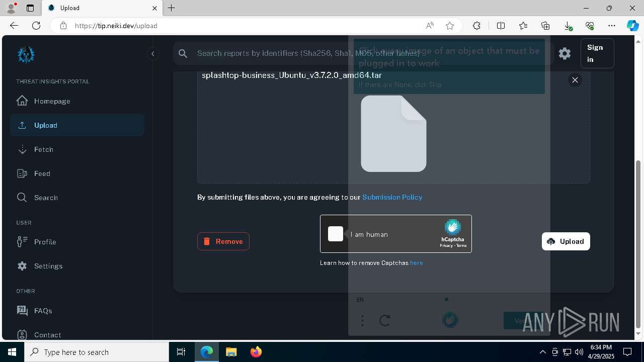The image size is (644, 362).
Task: Open the Favorites list icon
Action: (523, 26)
